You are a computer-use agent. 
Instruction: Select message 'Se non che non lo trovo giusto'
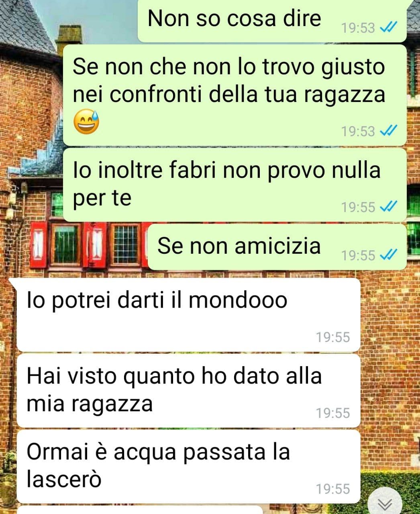coord(235,95)
